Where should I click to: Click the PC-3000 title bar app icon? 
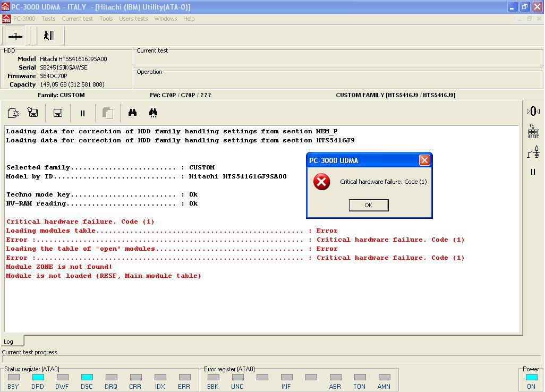[5, 6]
